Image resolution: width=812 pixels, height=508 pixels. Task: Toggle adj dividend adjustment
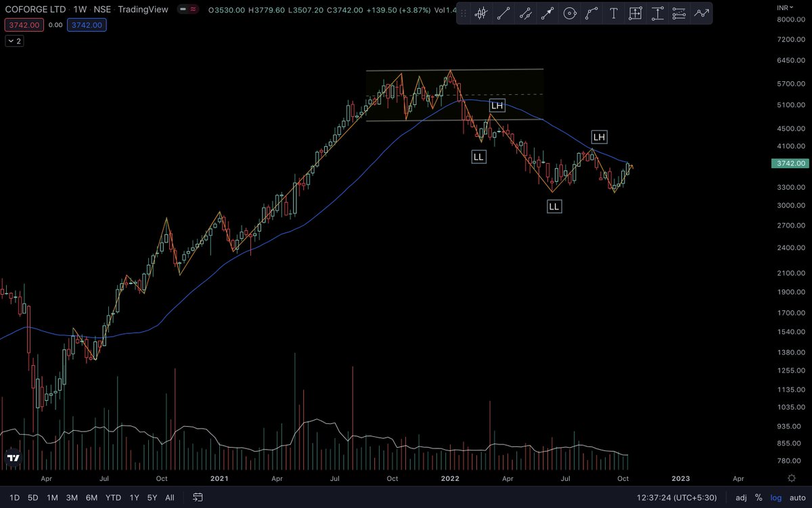[x=741, y=497]
